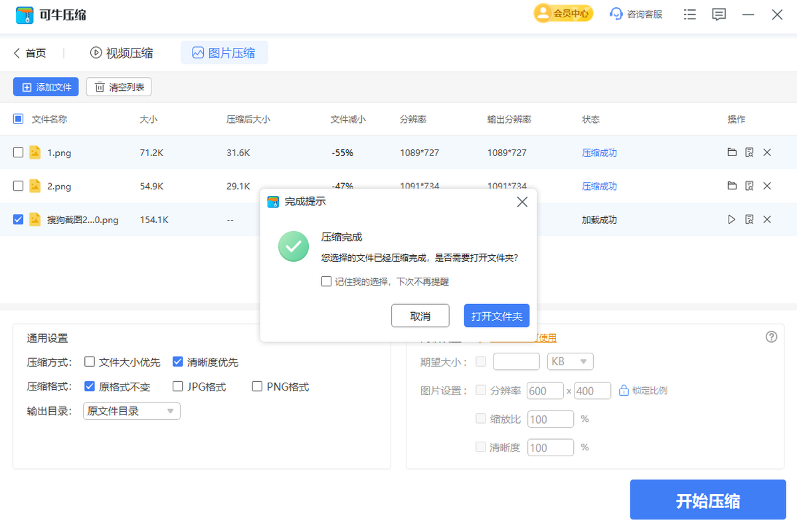Click the 可牛压缩 app logo
Viewport: 797px width, 532px height.
[26, 15]
